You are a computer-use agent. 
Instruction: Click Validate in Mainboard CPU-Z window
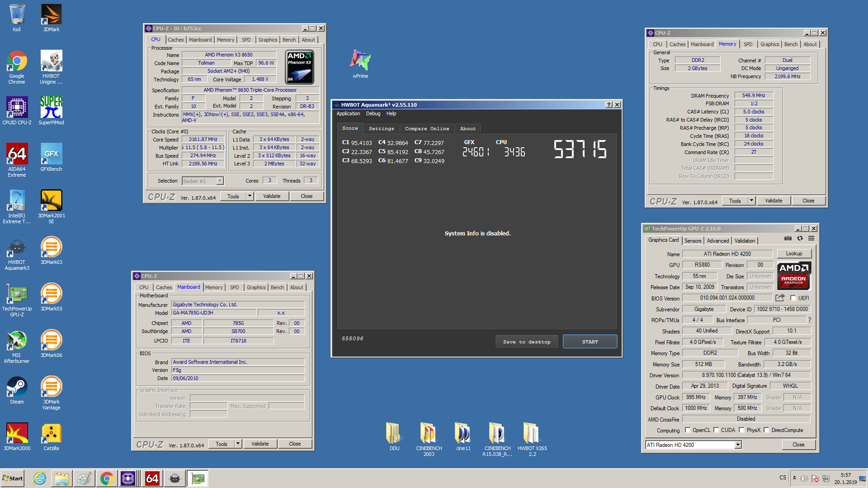coord(260,444)
